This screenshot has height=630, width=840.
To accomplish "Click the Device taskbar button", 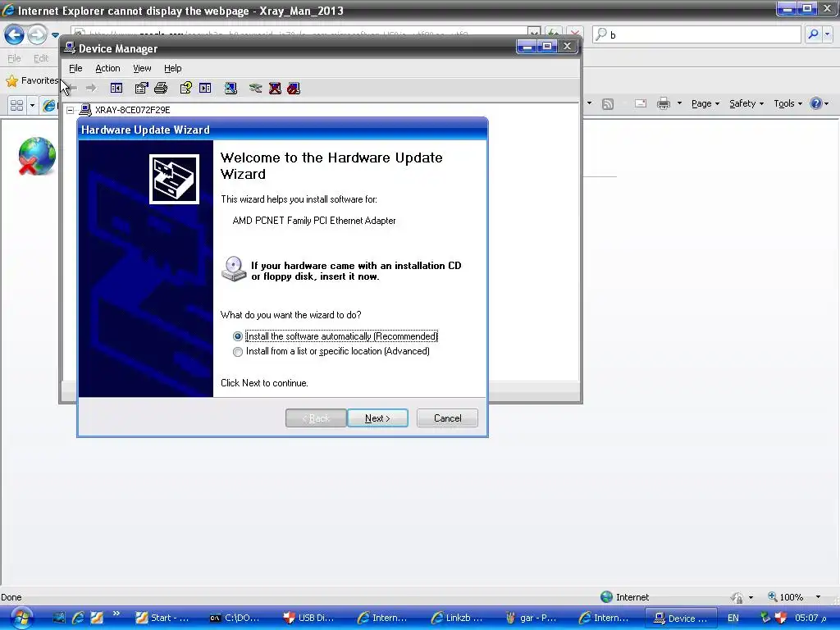I will (x=681, y=619).
